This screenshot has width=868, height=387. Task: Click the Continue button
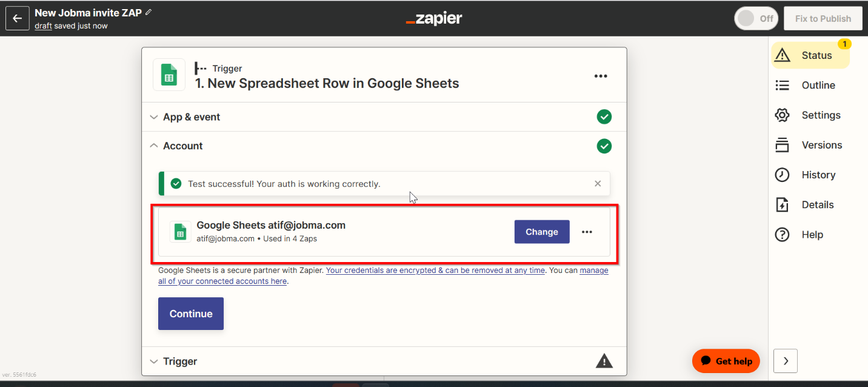[x=191, y=314]
